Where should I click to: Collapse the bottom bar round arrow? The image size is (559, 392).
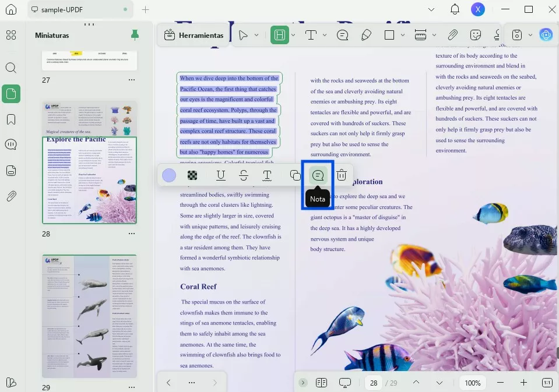click(x=303, y=383)
